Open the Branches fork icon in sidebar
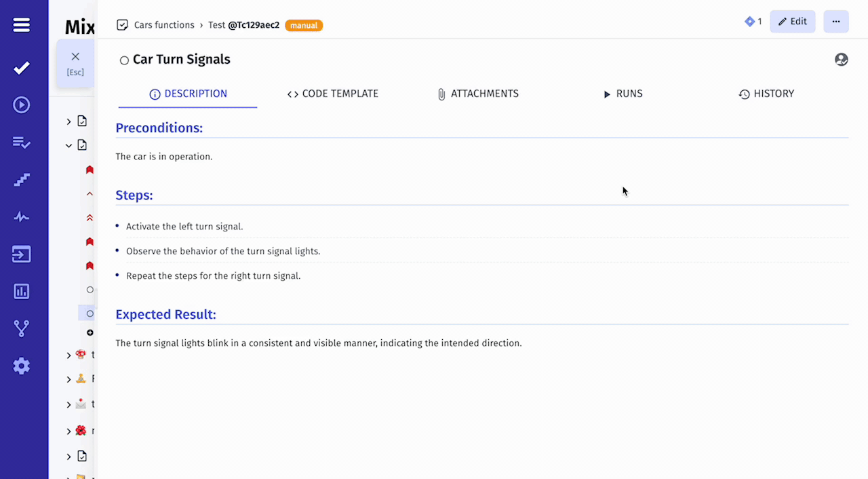Screen dimensions: 868x479 click(22, 328)
